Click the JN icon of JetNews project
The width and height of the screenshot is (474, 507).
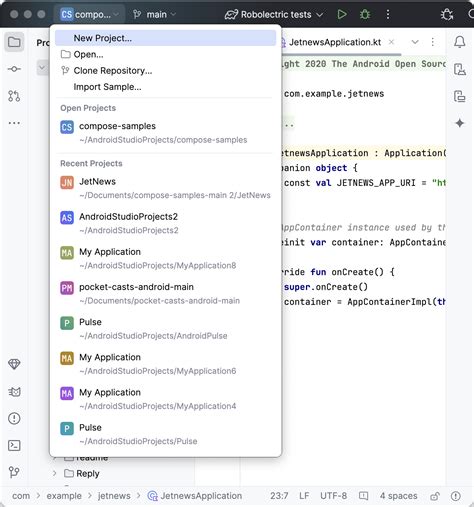[67, 182]
